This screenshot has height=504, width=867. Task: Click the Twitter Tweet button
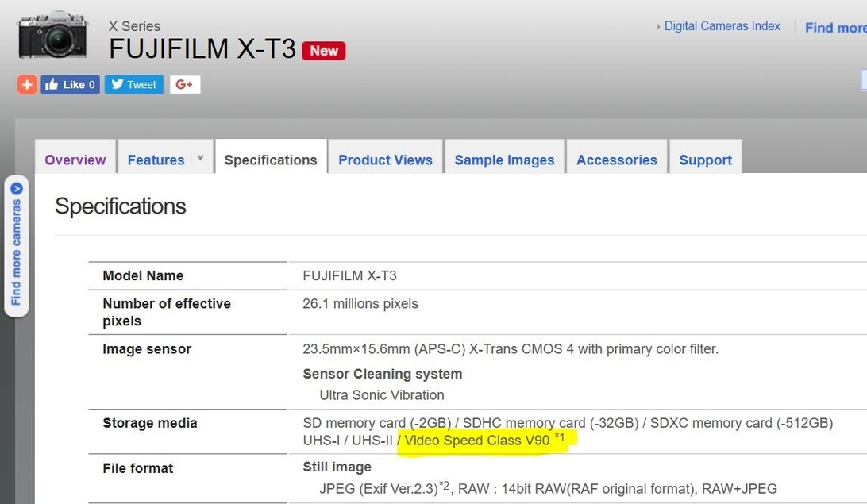click(133, 85)
